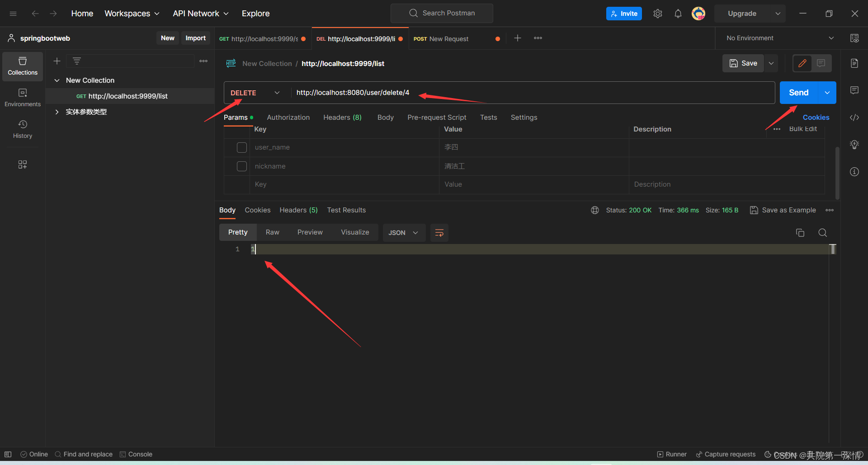Image resolution: width=868 pixels, height=465 pixels.
Task: Open Bulk Edit for params
Action: [x=803, y=129]
